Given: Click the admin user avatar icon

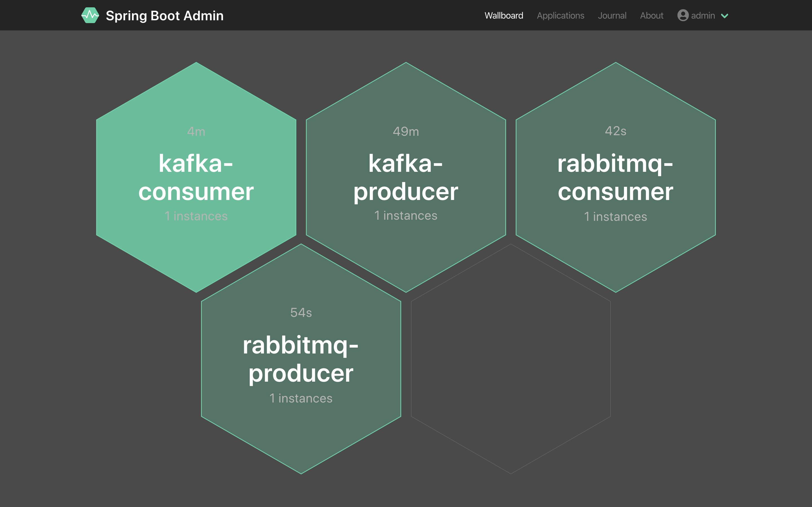Looking at the screenshot, I should click(683, 15).
